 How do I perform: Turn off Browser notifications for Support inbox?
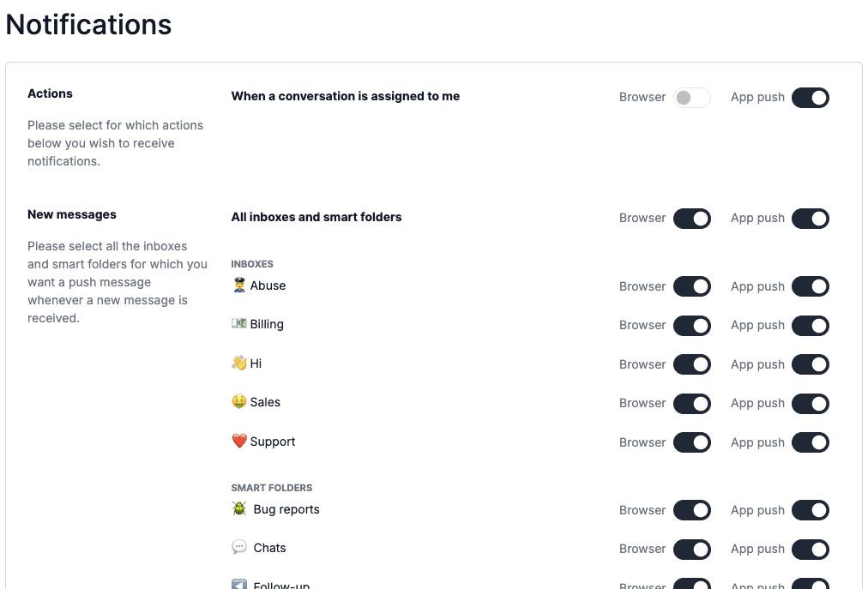[691, 442]
